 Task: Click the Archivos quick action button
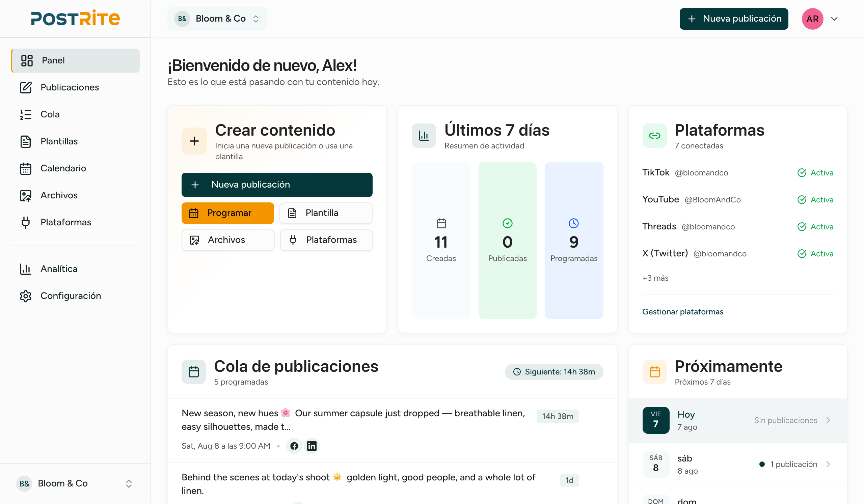[228, 240]
